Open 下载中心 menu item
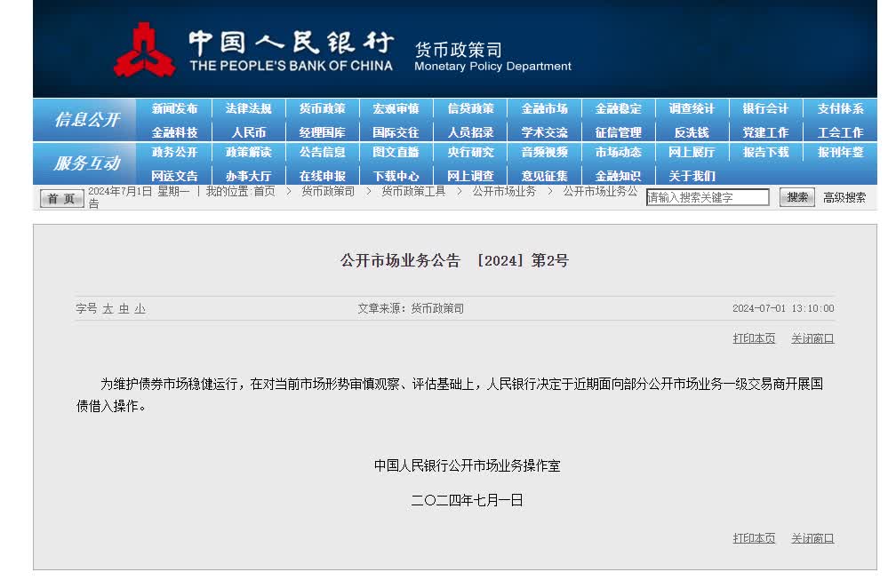The width and height of the screenshot is (896, 588). (x=396, y=176)
